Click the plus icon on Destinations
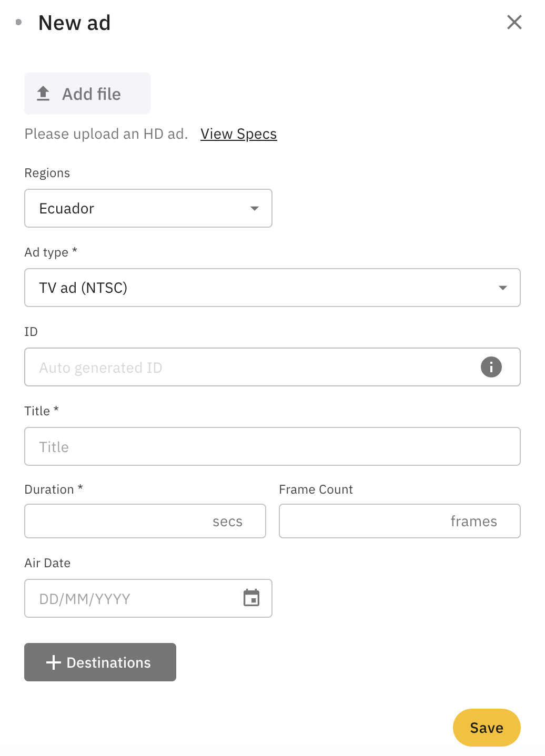 coord(54,662)
